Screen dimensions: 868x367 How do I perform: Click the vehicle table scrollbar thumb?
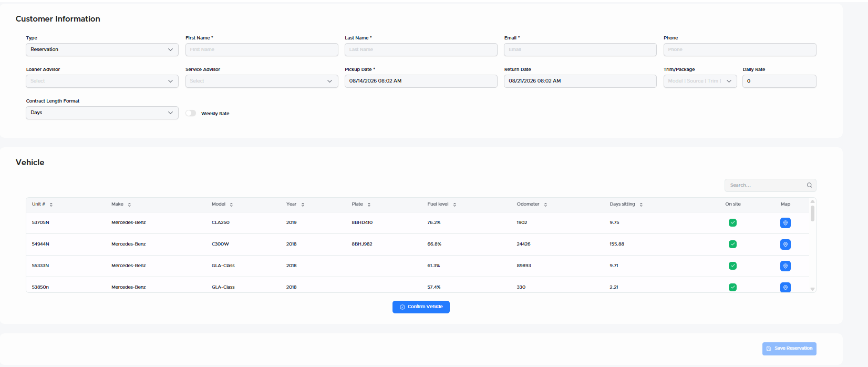pos(812,213)
